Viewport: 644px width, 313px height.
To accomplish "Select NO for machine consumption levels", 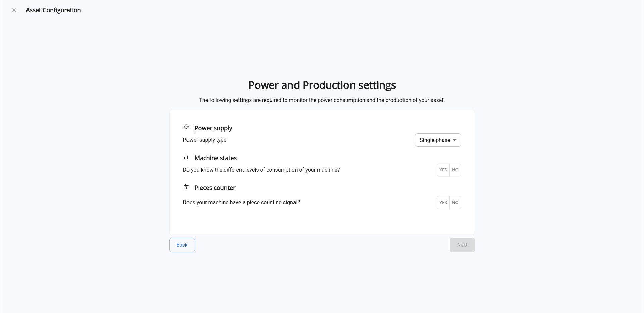I will (x=455, y=170).
